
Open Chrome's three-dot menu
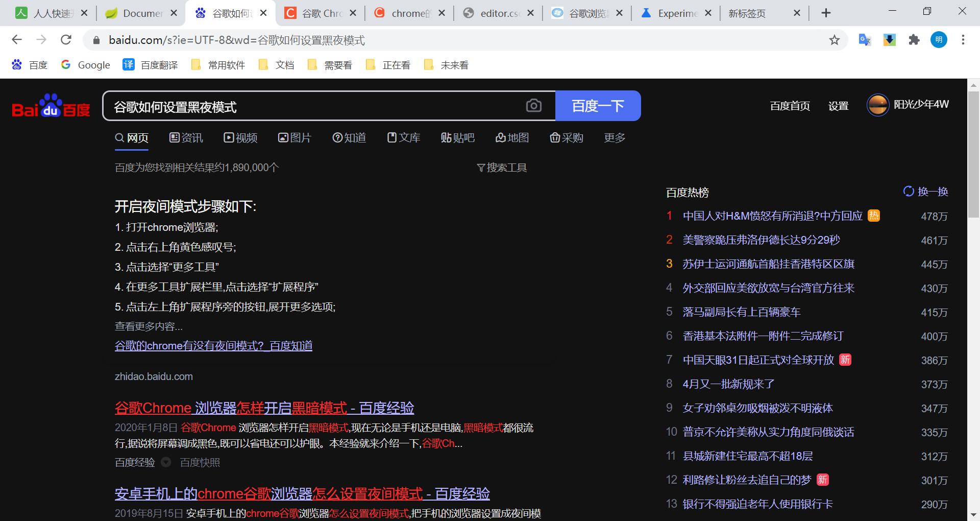(x=963, y=40)
